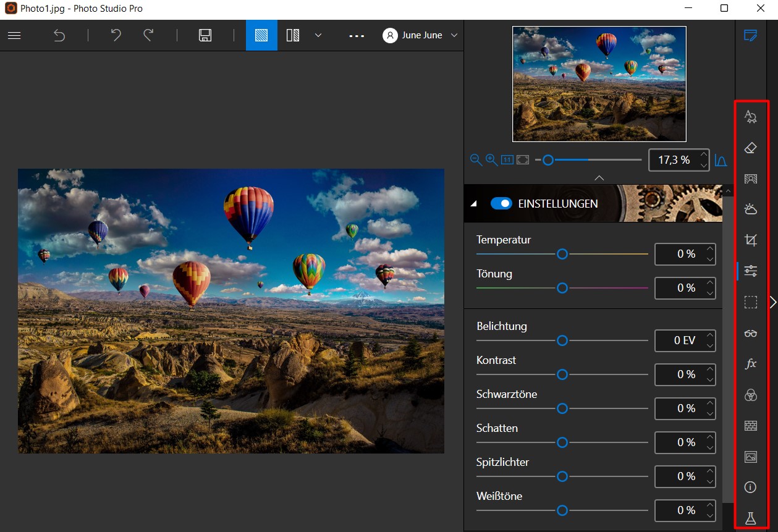
Task: Decrease Kontrast value with stepper down
Action: tap(710, 379)
